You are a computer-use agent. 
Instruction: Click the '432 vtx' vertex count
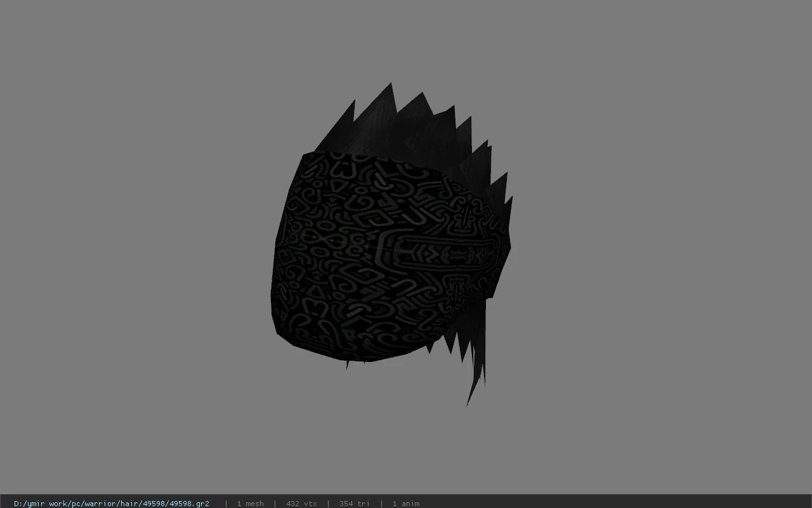click(x=301, y=504)
